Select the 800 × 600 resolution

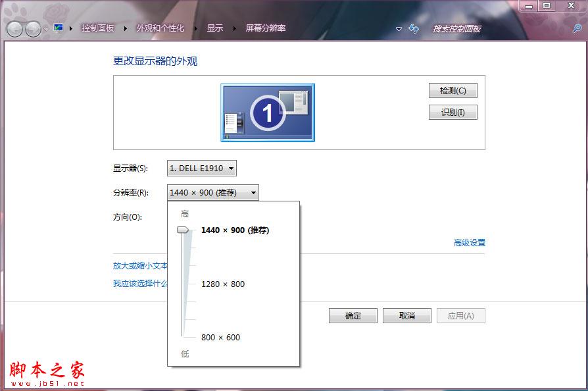point(220,337)
